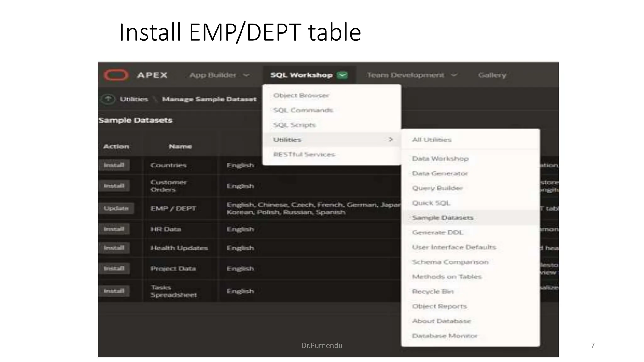The height and width of the screenshot is (362, 644).
Task: Click Update for EMP / DEPT
Action: (x=116, y=208)
